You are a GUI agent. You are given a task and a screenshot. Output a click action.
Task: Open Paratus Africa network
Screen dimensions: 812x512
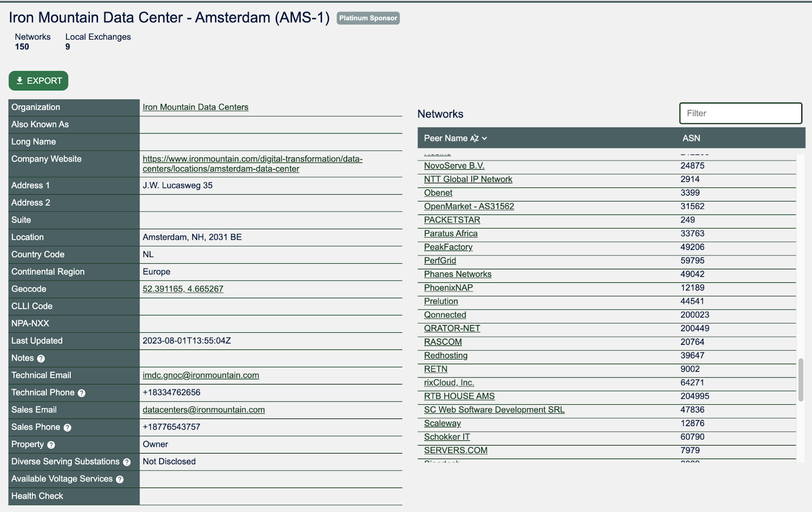tap(451, 234)
